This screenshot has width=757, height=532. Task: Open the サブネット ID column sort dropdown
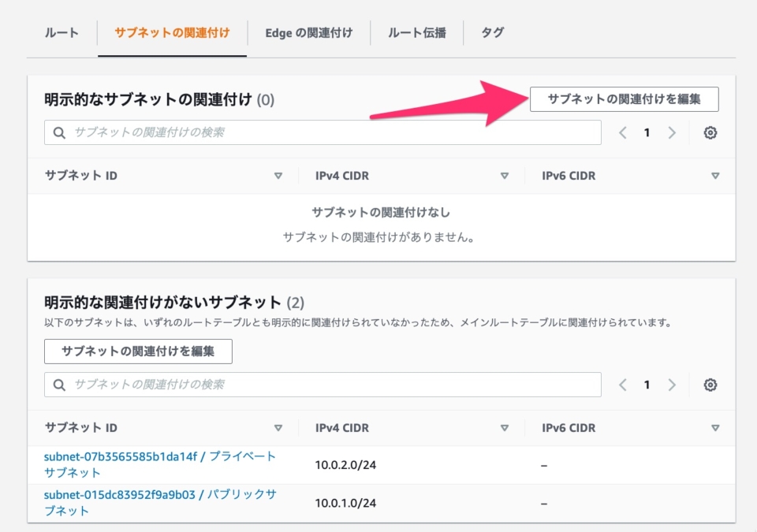click(279, 175)
